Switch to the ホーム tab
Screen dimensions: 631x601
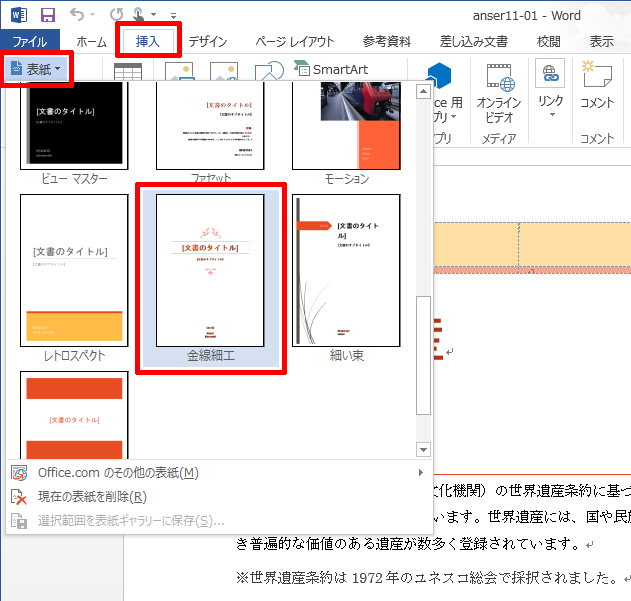pos(92,41)
